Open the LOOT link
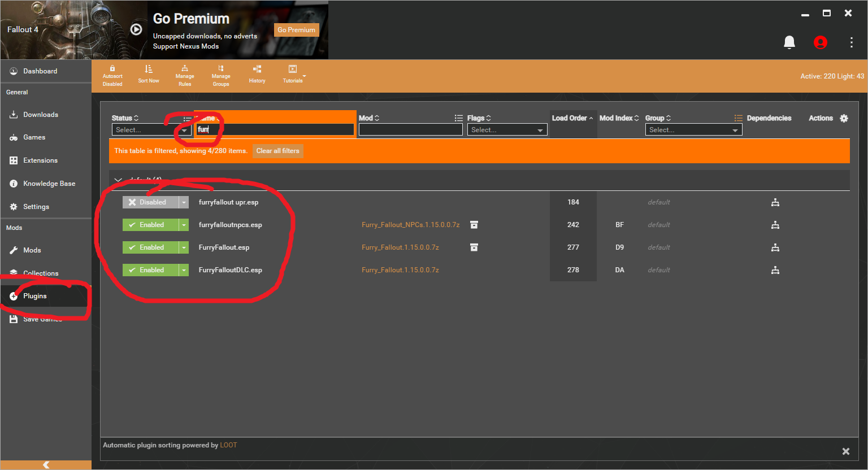 (x=228, y=445)
